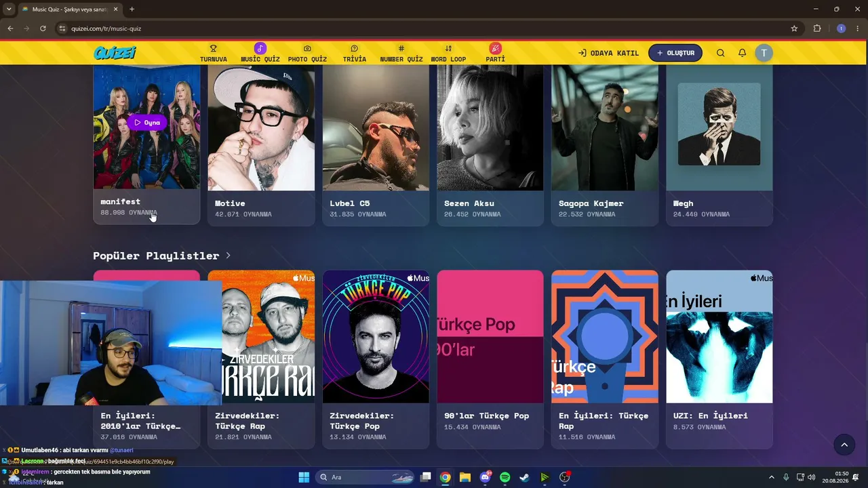Viewport: 868px width, 488px height.
Task: Bookmark this page with the star icon
Action: click(x=794, y=28)
